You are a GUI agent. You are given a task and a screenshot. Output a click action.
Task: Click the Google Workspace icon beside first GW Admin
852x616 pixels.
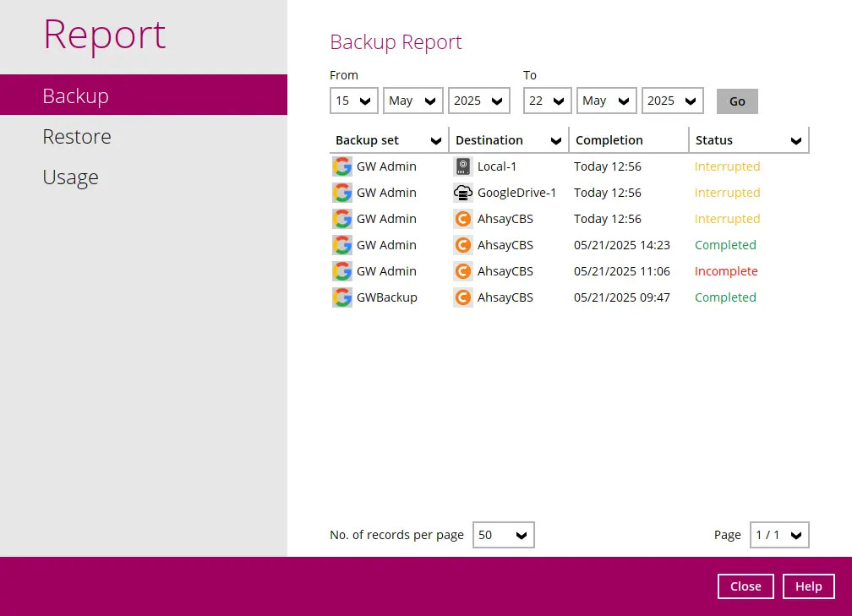[x=341, y=166]
